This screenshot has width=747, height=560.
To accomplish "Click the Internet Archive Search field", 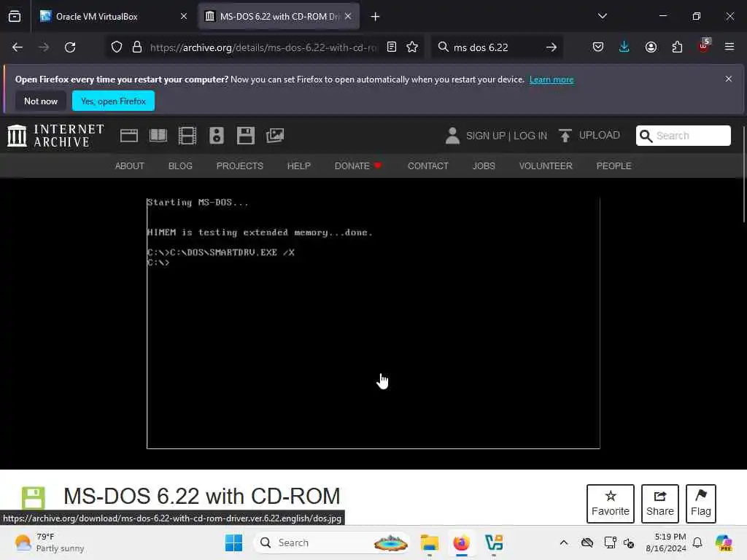I will 683,136.
